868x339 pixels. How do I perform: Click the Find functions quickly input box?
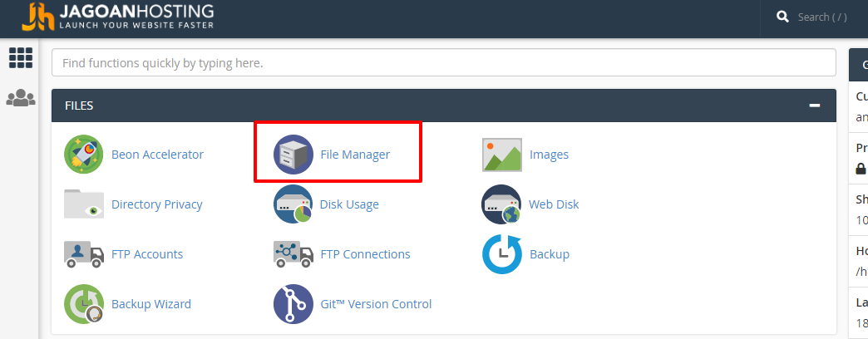443,62
